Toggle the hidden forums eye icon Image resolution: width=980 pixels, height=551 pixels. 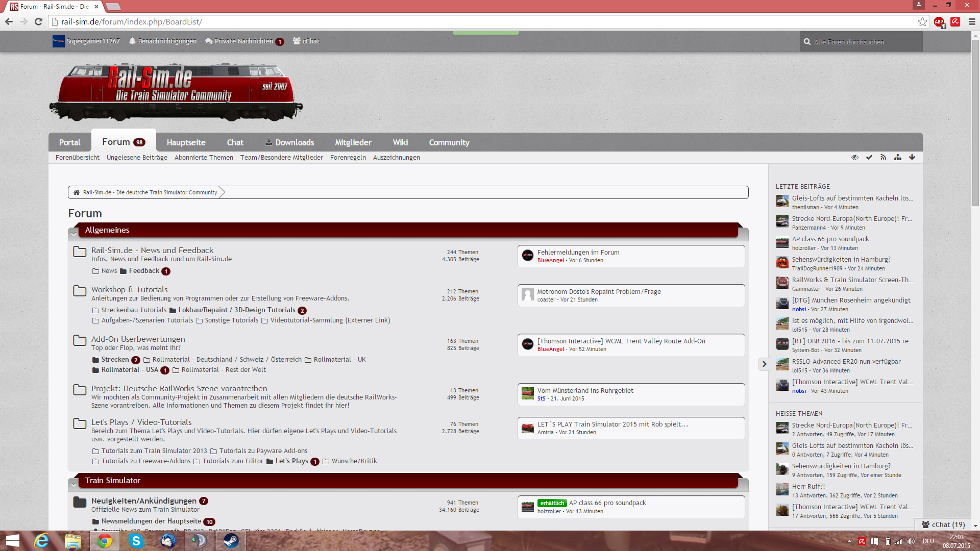click(854, 157)
